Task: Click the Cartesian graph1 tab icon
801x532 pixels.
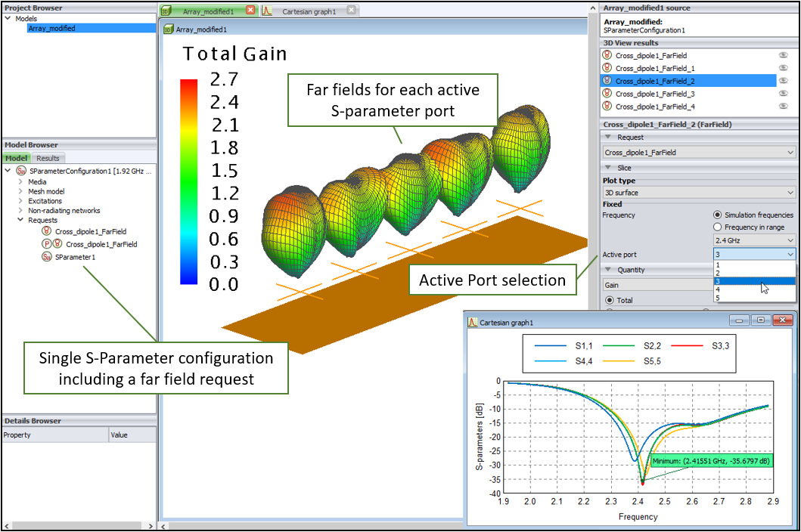Action: click(268, 11)
